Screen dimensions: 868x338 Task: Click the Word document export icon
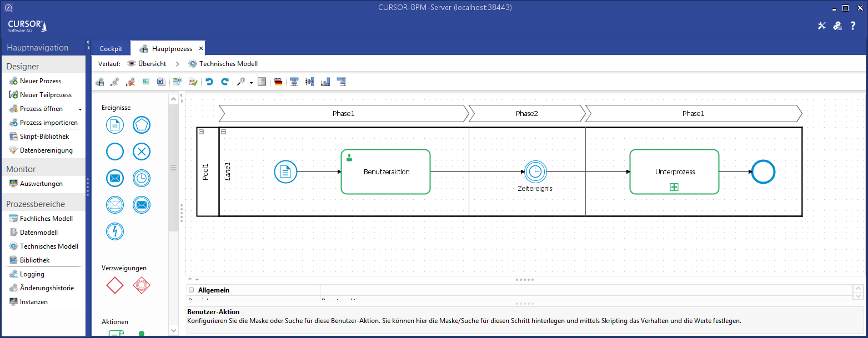pos(161,82)
